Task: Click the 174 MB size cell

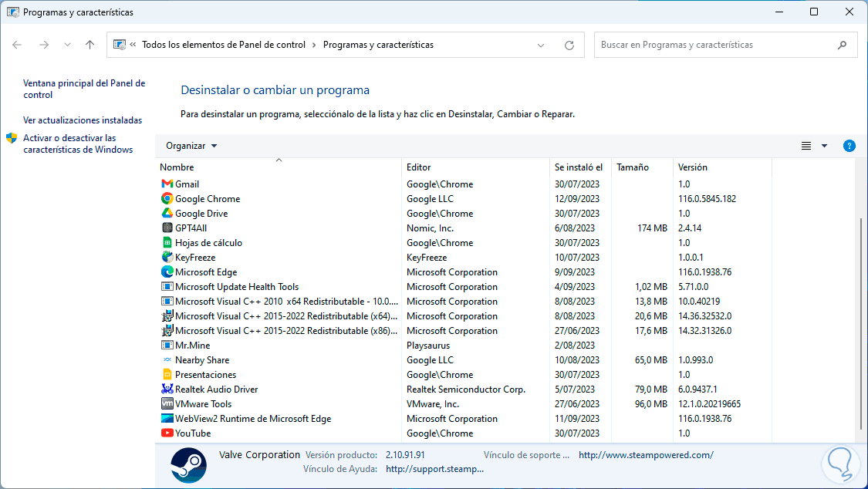Action: [x=652, y=228]
